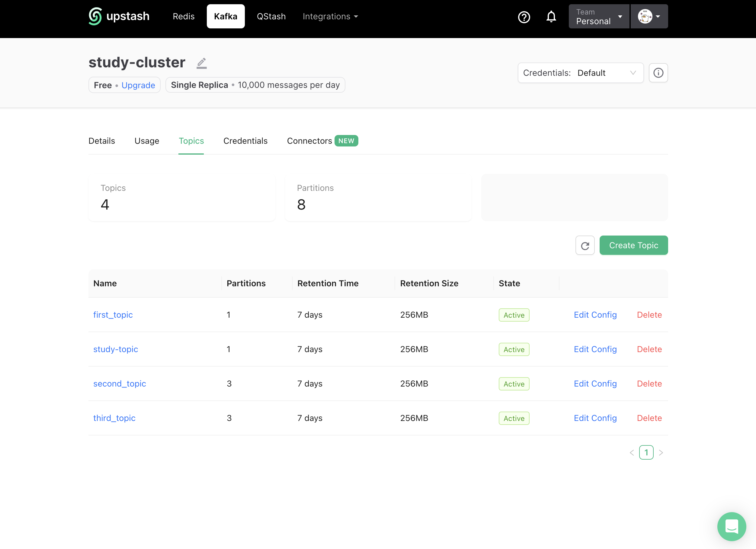Open the chat support bubble
This screenshot has width=756, height=549.
(731, 526)
